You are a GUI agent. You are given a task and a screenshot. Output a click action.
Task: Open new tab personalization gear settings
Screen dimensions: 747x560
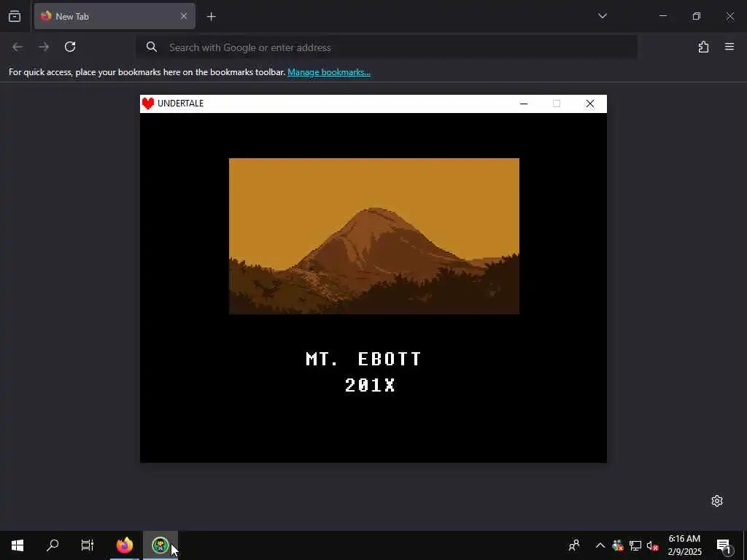pos(717,501)
